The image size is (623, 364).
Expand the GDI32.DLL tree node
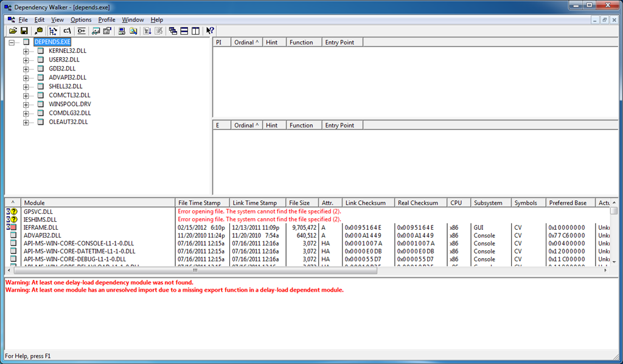tap(26, 69)
